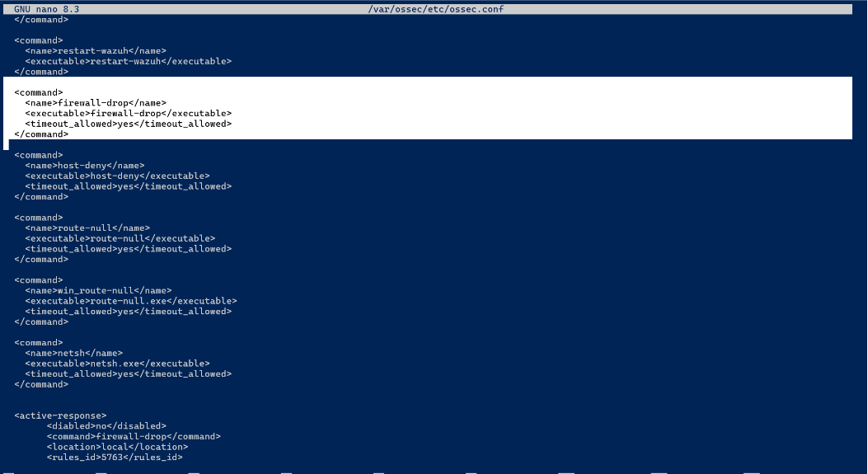Select the <executable>route-null.exe</executable> line

tap(130, 301)
